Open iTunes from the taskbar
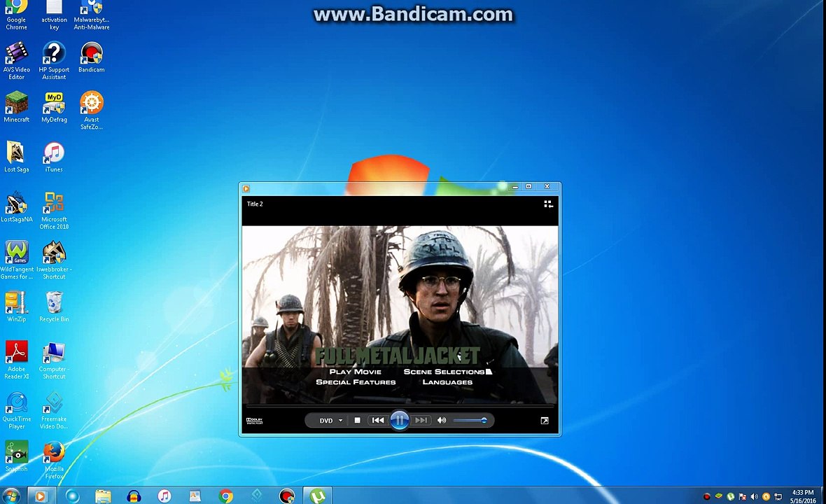Screen dimensions: 826x504 (164, 496)
